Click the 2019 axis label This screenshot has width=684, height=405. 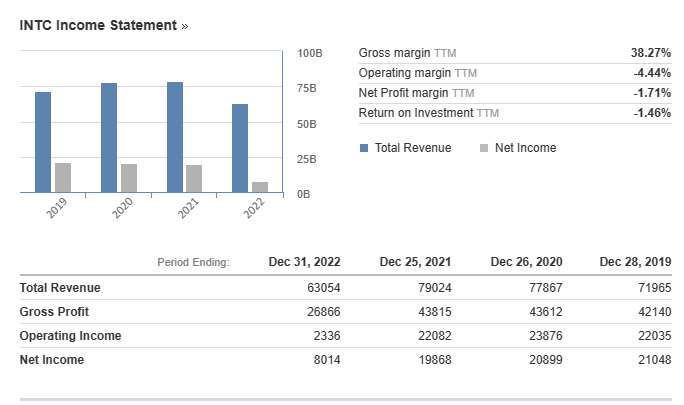tap(57, 208)
